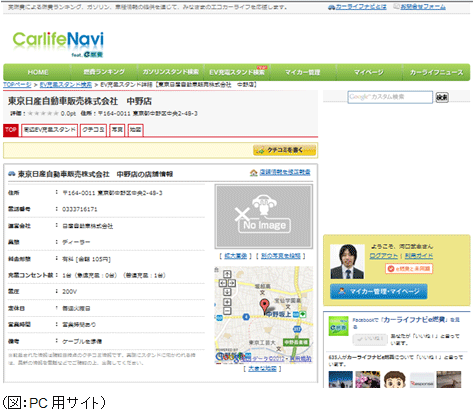Zoom out the map with minus button

point(227,311)
